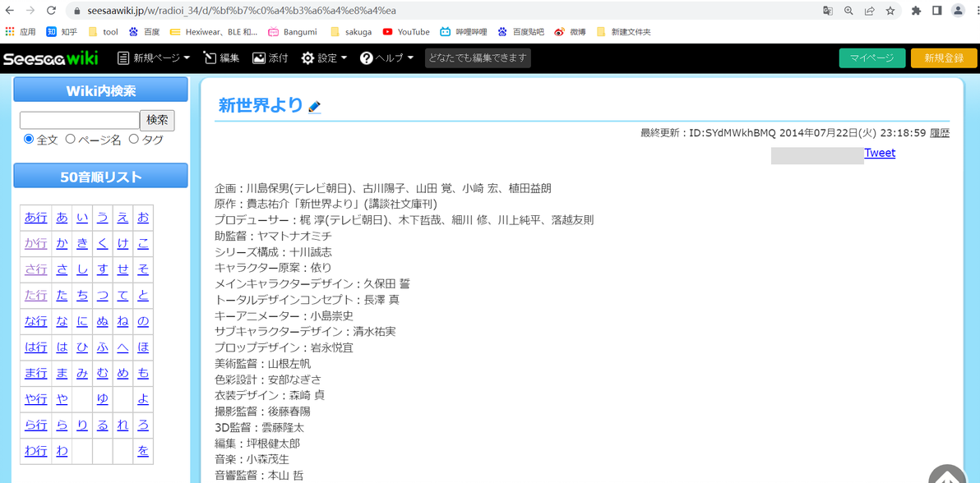Open the は行 index link
The image size is (980, 483).
[x=35, y=348]
